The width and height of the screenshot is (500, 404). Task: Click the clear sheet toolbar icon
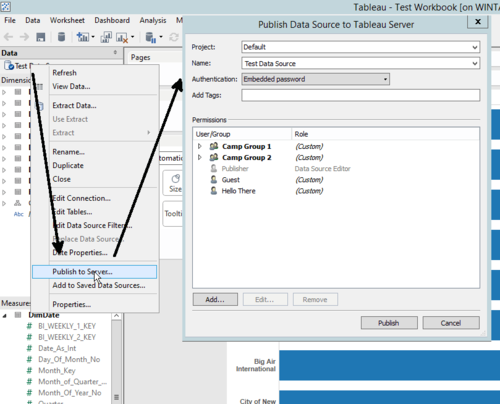122,37
